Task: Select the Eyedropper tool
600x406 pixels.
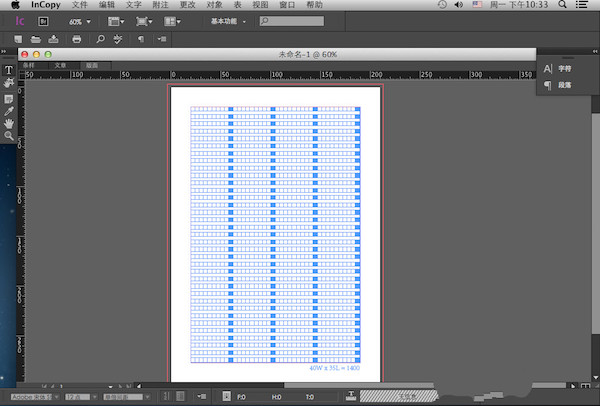Action: [x=9, y=111]
